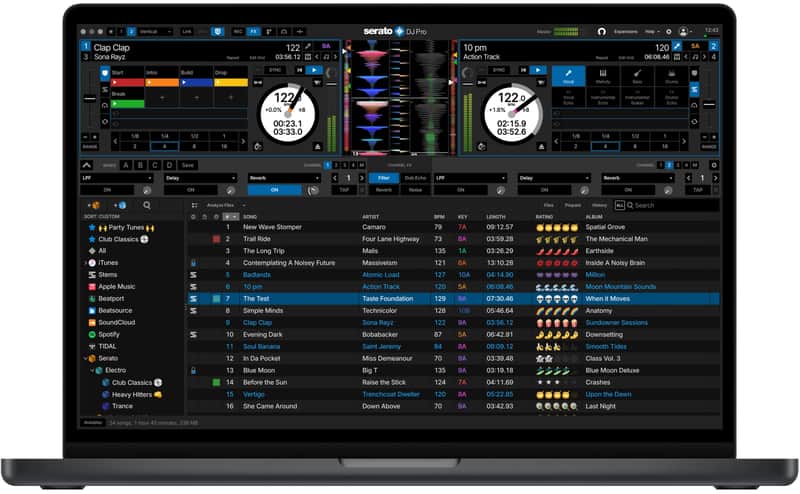Open the headphone cue settings icon
Image resolution: width=800 pixels, height=494 pixels.
click(x=602, y=32)
